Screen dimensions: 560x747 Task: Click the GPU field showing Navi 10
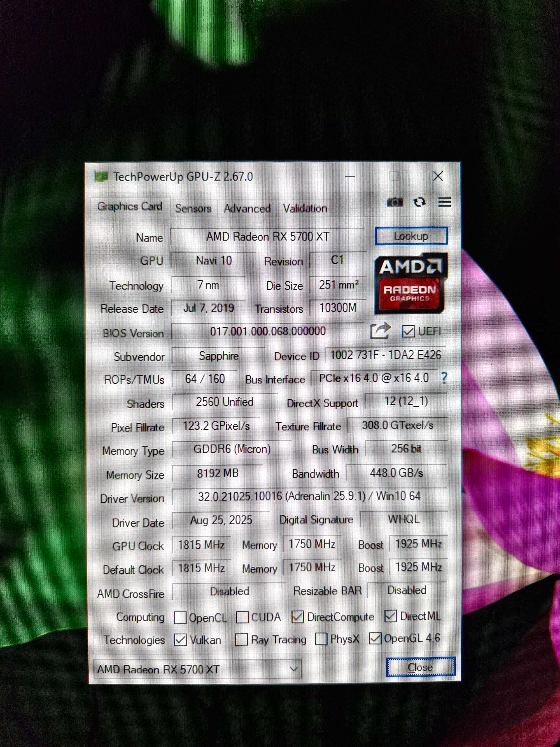pyautogui.click(x=213, y=260)
